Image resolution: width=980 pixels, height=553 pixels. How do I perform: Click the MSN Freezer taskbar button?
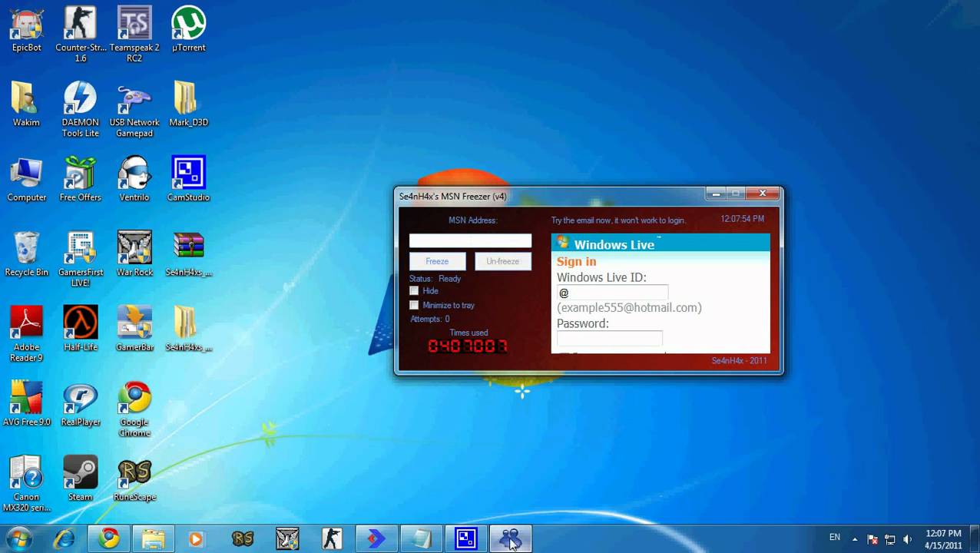pyautogui.click(x=511, y=538)
